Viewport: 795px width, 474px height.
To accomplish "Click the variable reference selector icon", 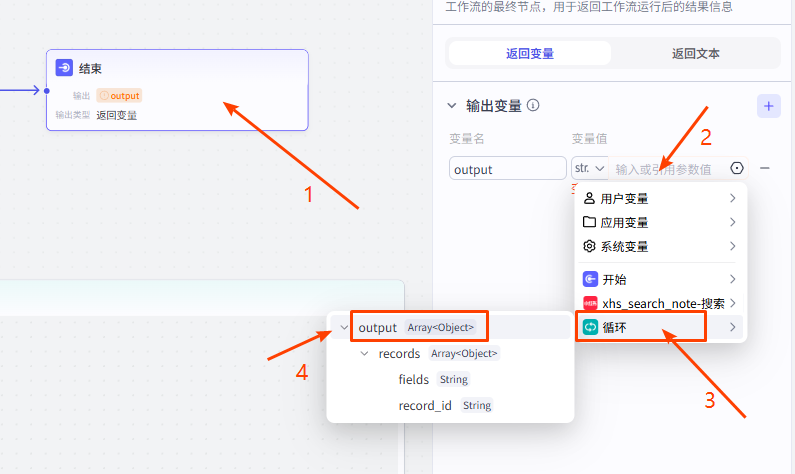I will click(738, 169).
